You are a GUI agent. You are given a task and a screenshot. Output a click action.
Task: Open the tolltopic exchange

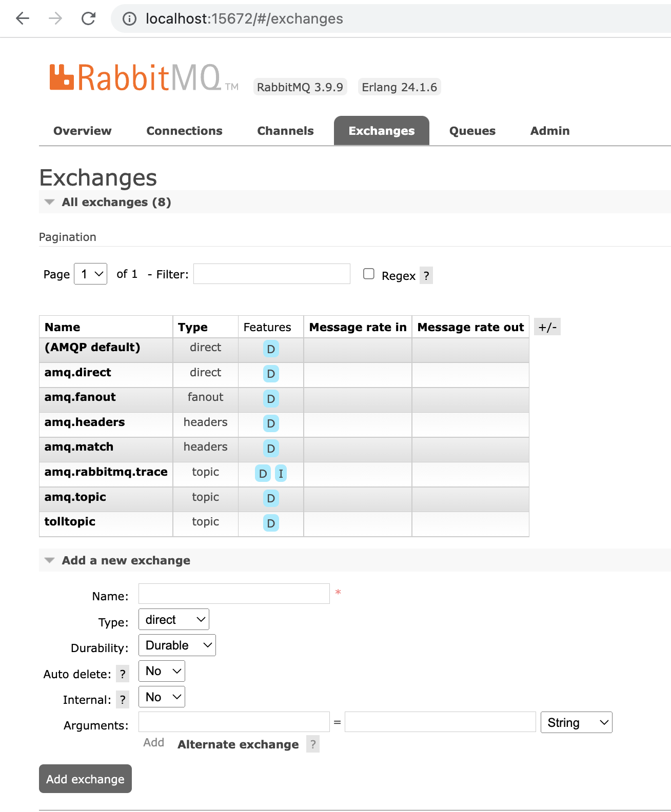70,521
